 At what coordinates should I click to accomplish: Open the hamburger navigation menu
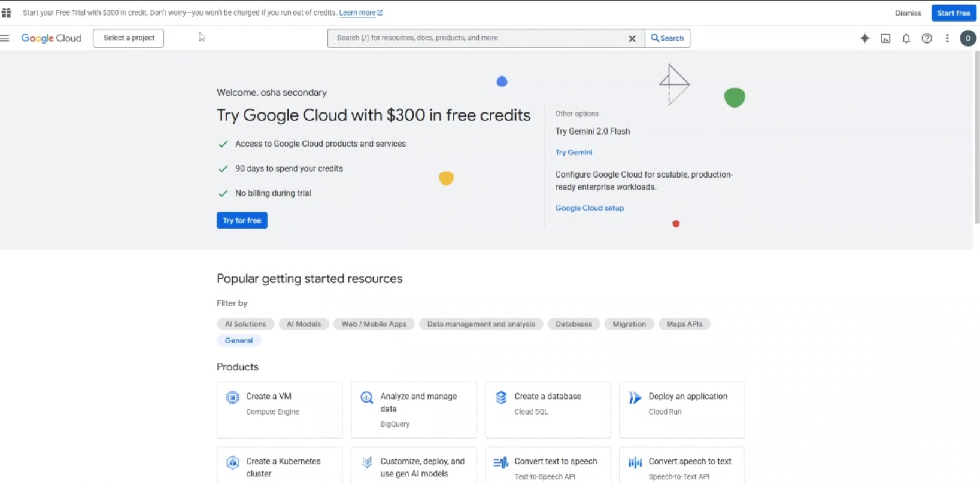5,38
